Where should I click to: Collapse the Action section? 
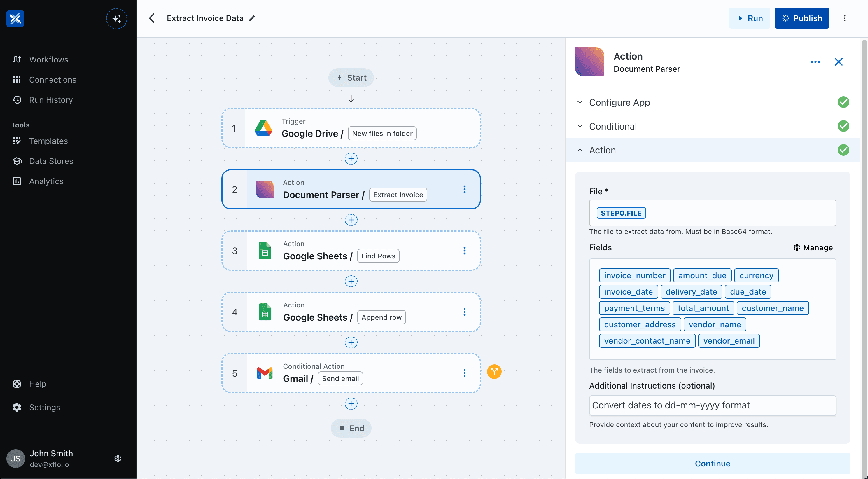tap(580, 150)
